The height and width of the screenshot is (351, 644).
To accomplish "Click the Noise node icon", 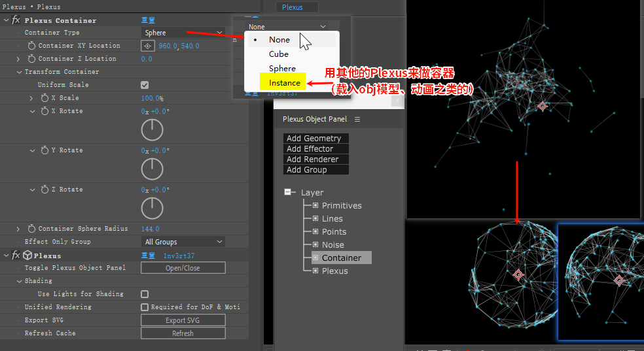I will [315, 245].
